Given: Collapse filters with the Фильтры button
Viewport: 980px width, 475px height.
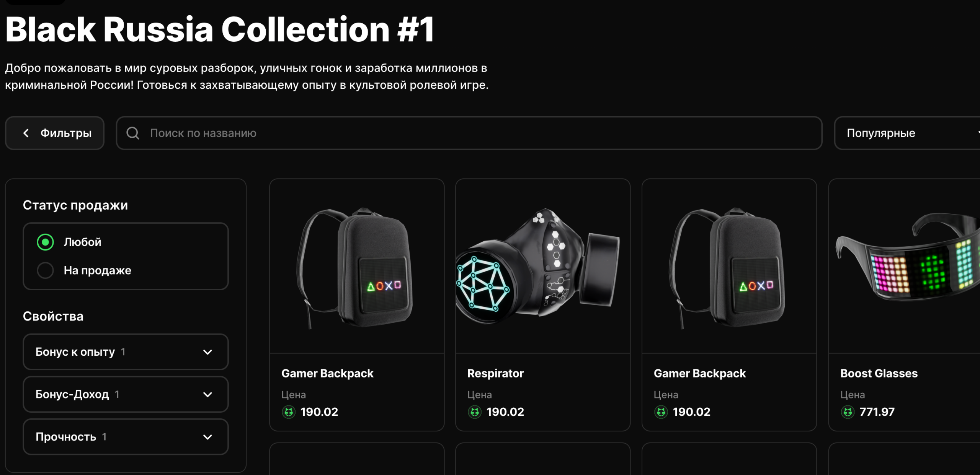Looking at the screenshot, I should 55,133.
